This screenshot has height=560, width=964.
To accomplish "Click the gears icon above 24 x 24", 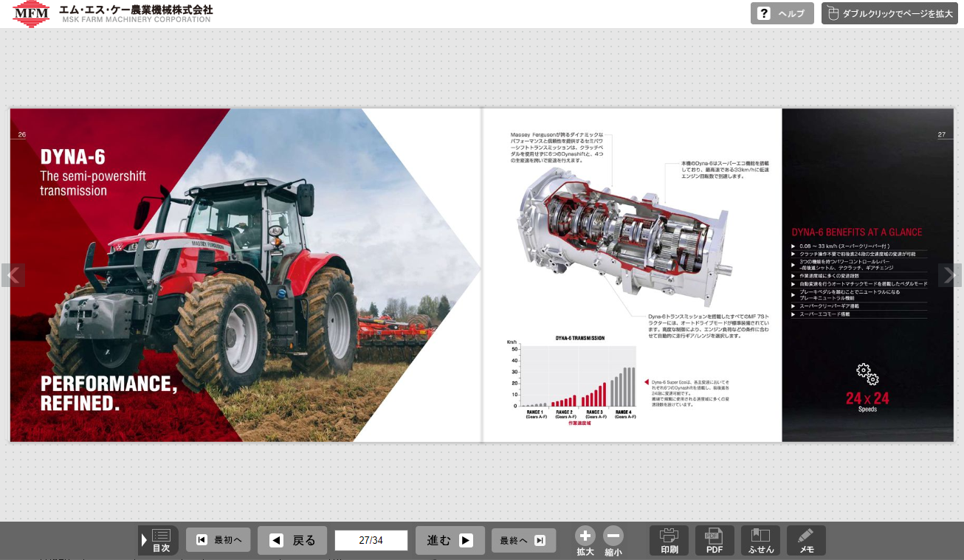I will pos(867,374).
